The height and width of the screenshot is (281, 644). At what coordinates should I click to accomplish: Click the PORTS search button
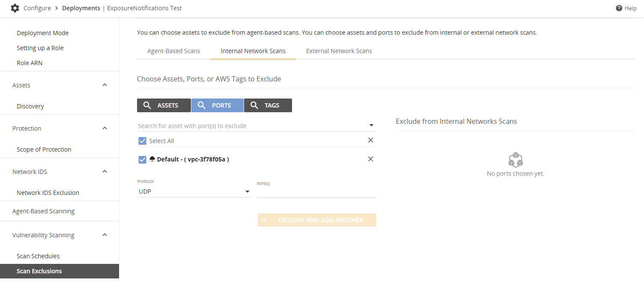point(218,105)
